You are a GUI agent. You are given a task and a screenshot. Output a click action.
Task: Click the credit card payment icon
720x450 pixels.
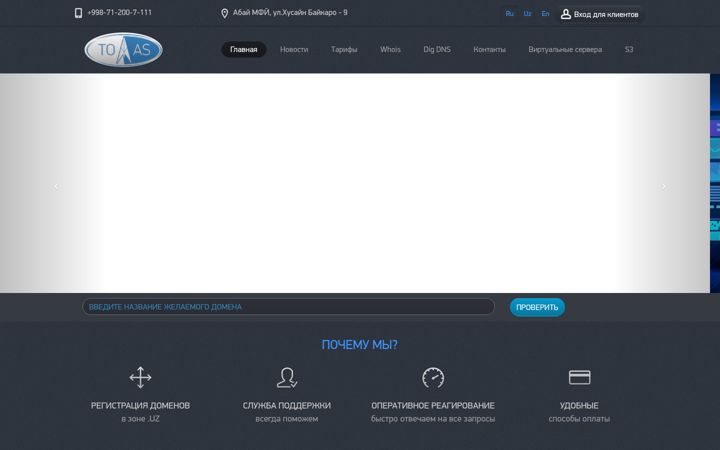[x=579, y=377]
